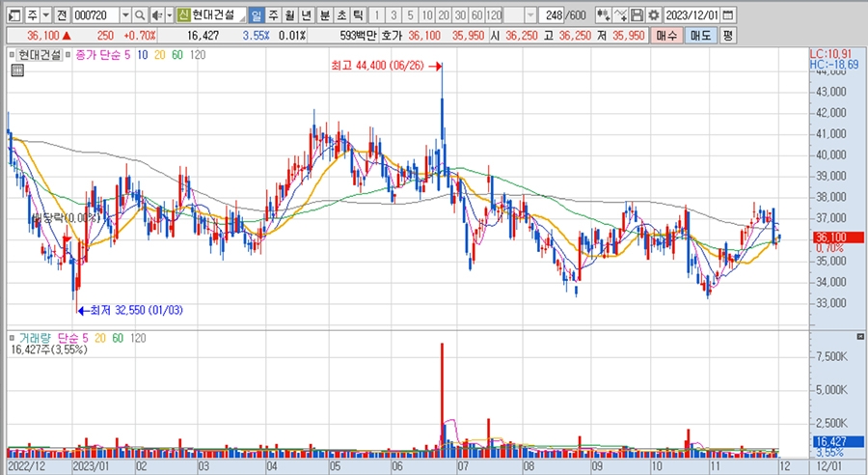Select the 3 interval button

pyautogui.click(x=393, y=15)
